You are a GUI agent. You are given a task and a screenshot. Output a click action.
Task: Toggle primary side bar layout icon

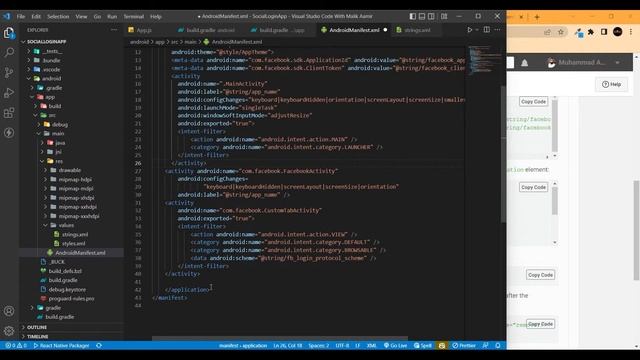pos(413,16)
